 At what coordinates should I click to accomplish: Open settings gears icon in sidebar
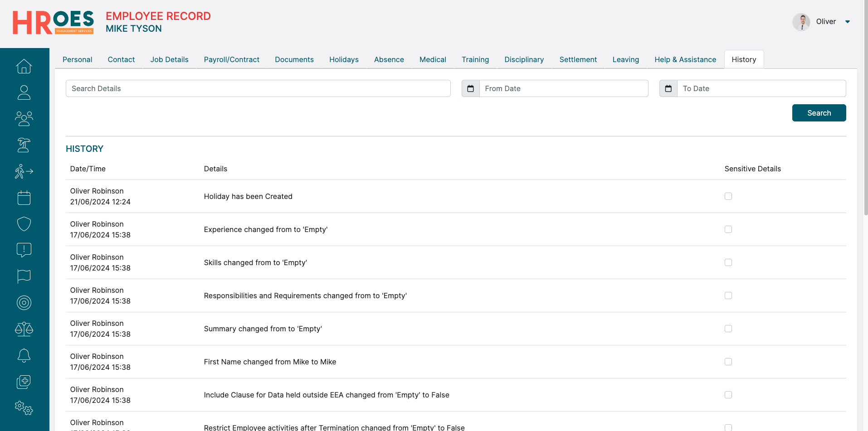click(x=24, y=408)
